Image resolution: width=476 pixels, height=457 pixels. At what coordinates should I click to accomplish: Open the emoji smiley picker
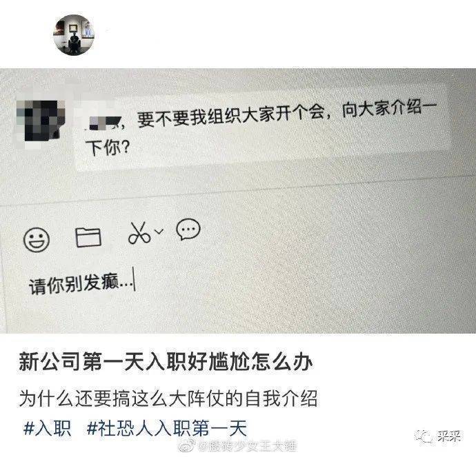click(37, 239)
